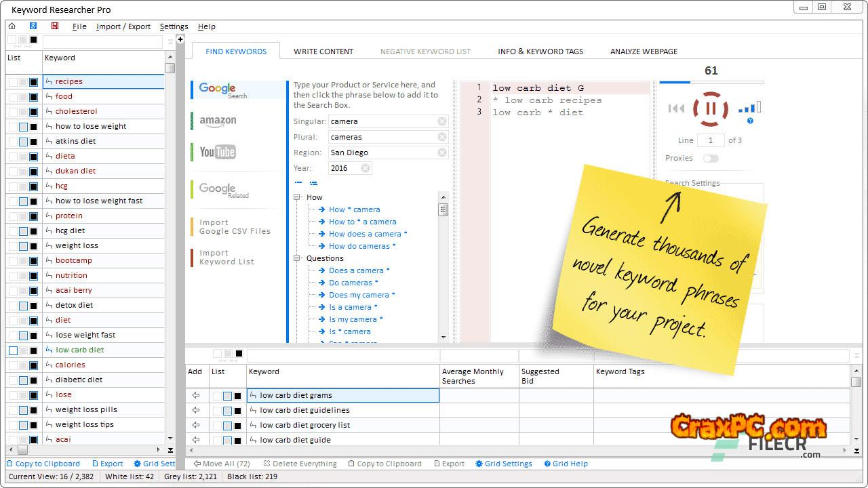Screen dimensions: 868x488
Task: Select the 'low carb * diet' line in the editor
Action: tap(538, 113)
